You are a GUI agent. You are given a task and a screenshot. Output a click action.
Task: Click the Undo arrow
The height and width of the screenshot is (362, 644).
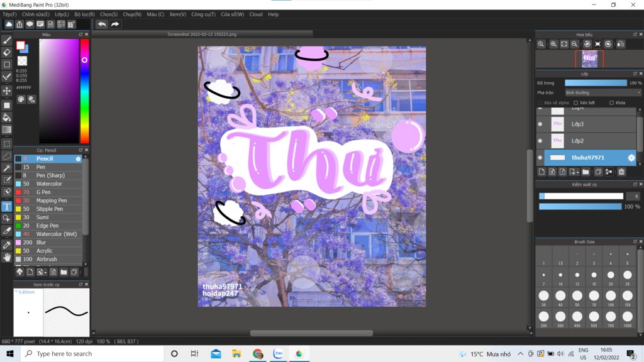point(101,25)
